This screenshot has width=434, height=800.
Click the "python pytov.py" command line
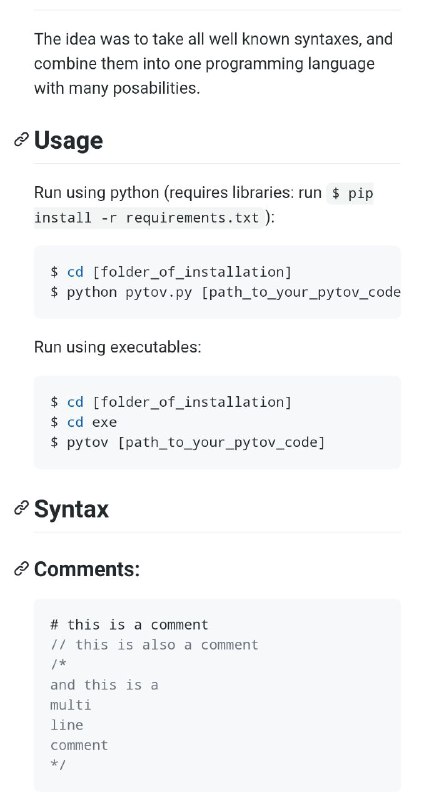click(225, 292)
